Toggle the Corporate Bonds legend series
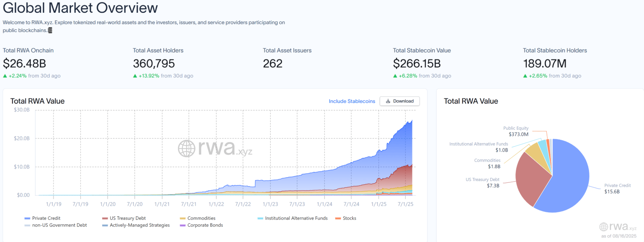This screenshot has height=242, width=644. tap(201, 225)
